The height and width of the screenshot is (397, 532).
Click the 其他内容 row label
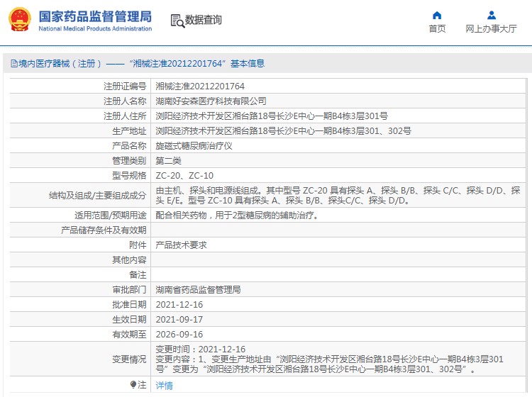(x=129, y=260)
